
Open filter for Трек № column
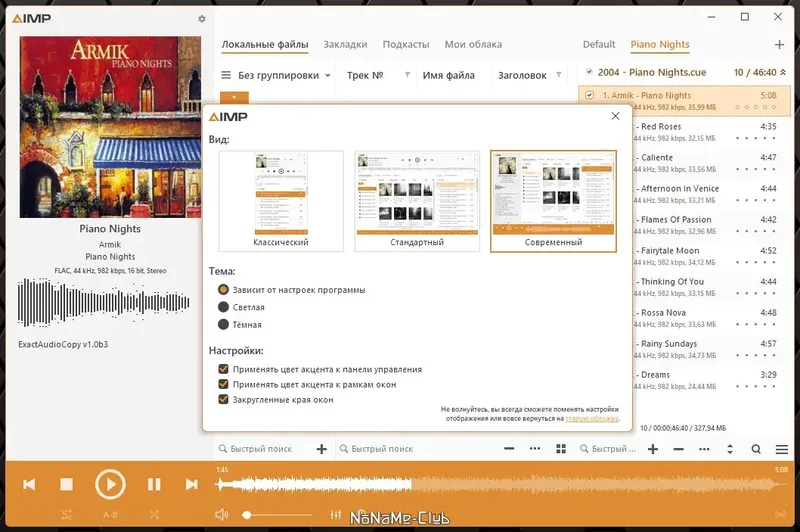407,75
